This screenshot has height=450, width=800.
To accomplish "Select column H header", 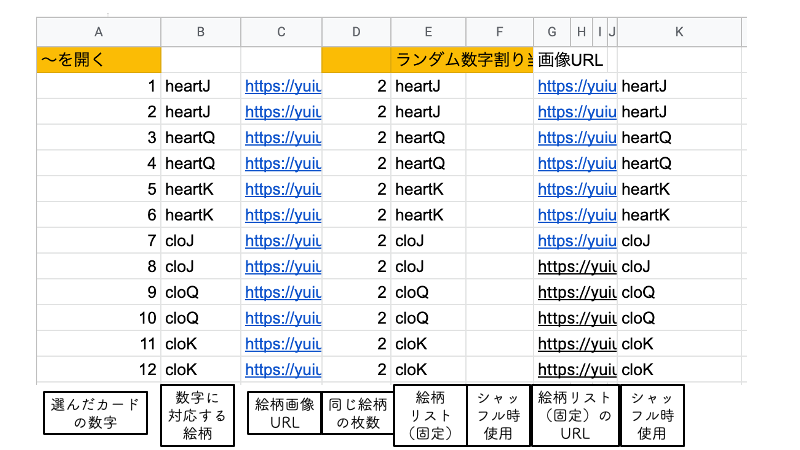I will [581, 32].
